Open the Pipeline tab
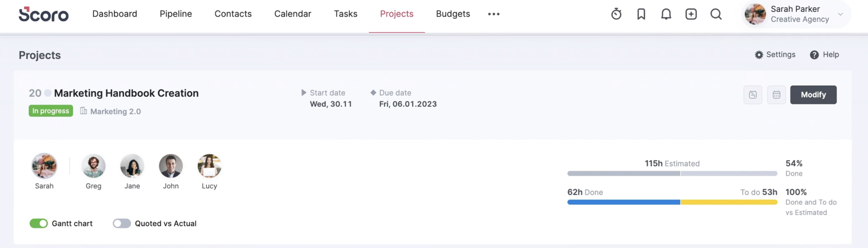 coord(176,14)
